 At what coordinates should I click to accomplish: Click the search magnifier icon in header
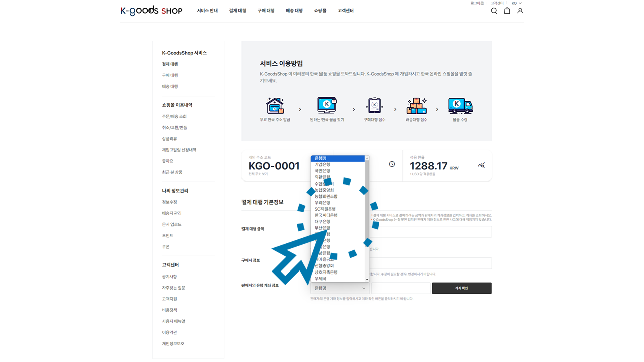[x=494, y=11]
